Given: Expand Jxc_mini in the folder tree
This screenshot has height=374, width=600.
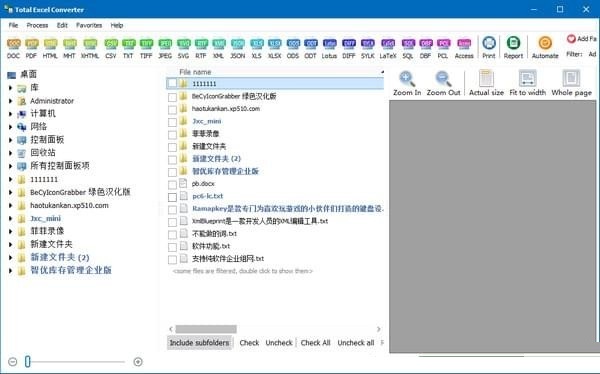Looking at the screenshot, I should coord(10,219).
